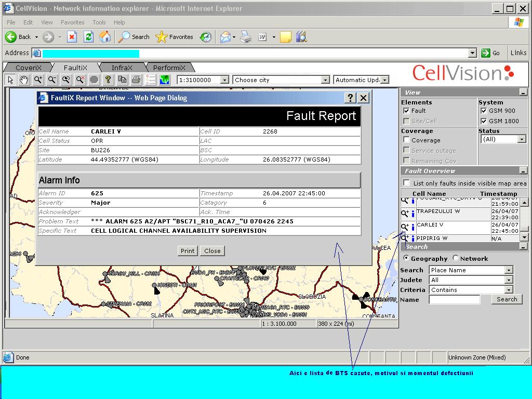The height and width of the screenshot is (399, 532).
Task: Click the Links toolbar label
Action: coord(518,53)
